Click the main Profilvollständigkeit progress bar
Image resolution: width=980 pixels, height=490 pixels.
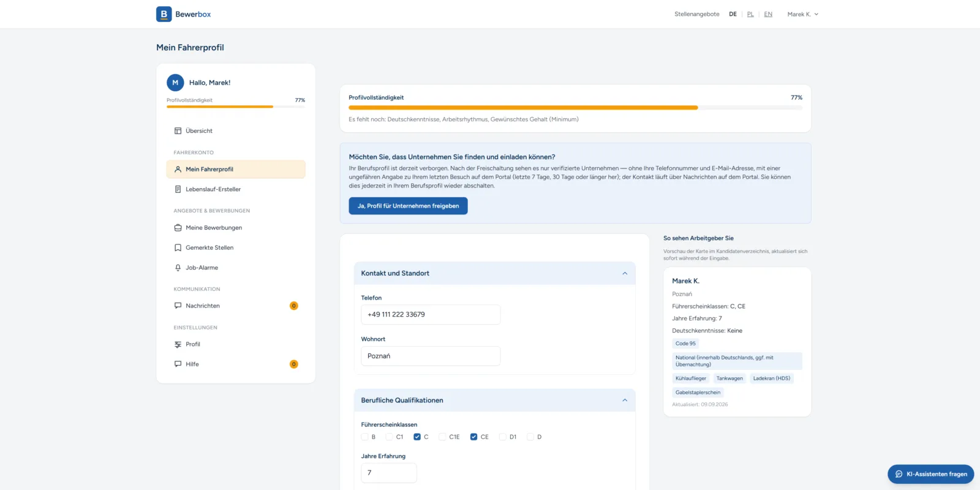tap(575, 108)
